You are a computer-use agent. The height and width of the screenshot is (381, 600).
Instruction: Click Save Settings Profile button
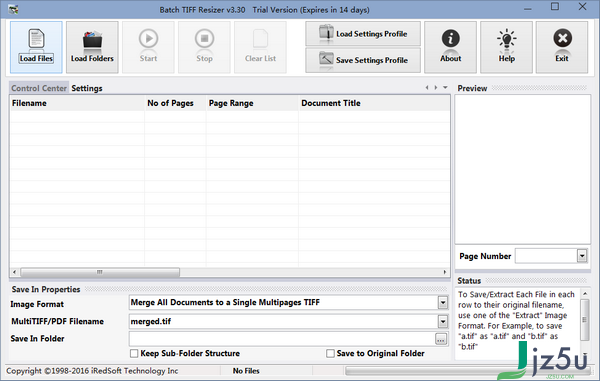[x=363, y=60]
